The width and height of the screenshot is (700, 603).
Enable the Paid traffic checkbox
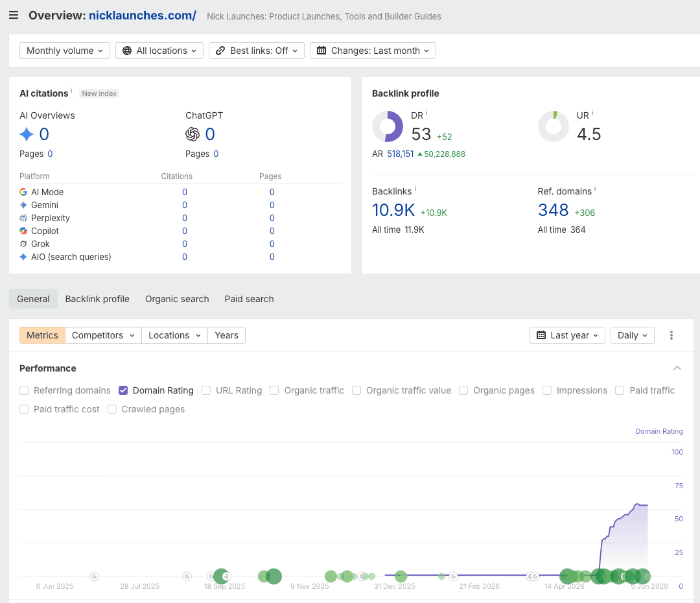coord(620,390)
